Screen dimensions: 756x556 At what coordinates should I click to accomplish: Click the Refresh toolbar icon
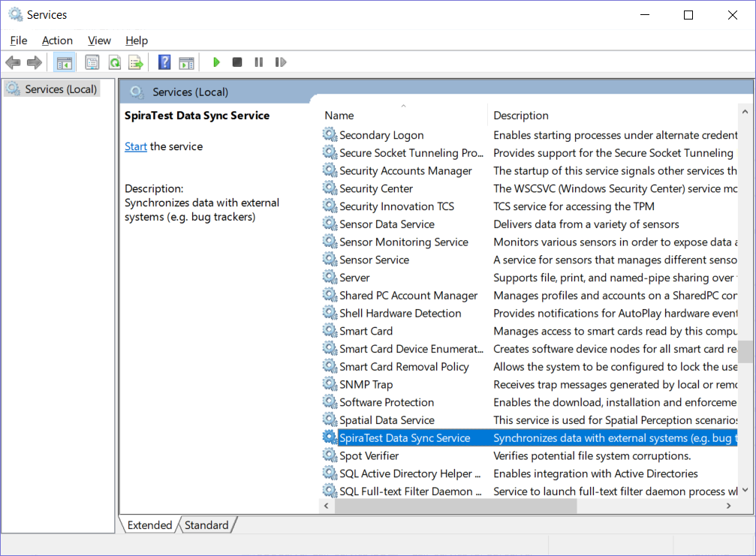point(114,62)
